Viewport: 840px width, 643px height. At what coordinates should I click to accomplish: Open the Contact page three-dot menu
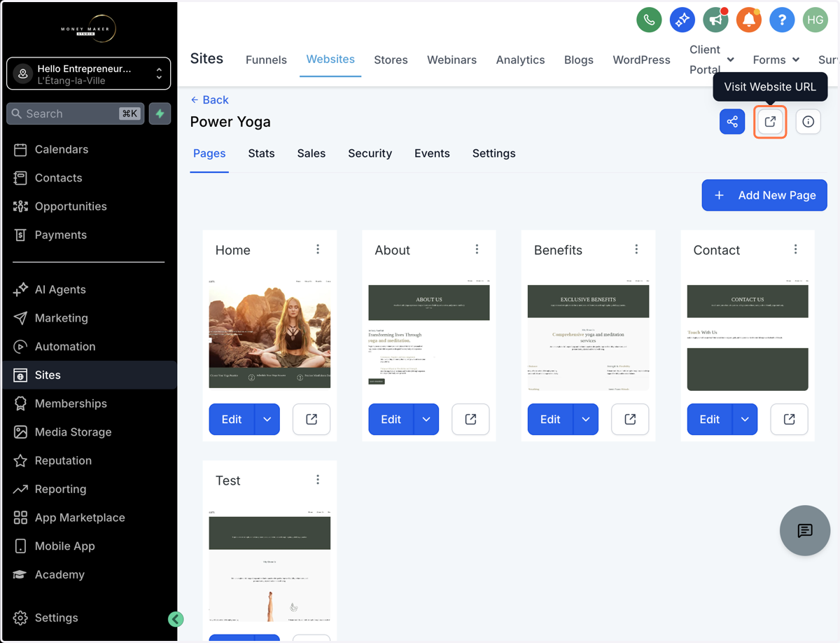pyautogui.click(x=796, y=249)
